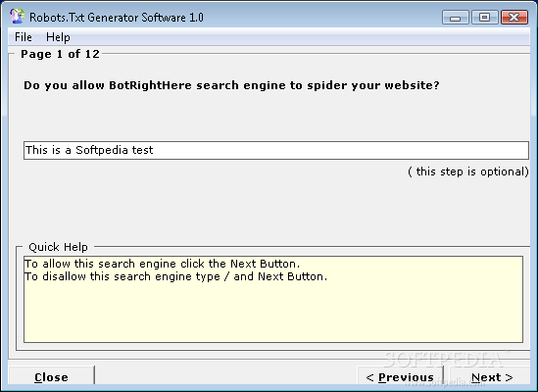The height and width of the screenshot is (392, 538).
Task: Click the "Page 1 of 12" heading
Action: coord(60,54)
